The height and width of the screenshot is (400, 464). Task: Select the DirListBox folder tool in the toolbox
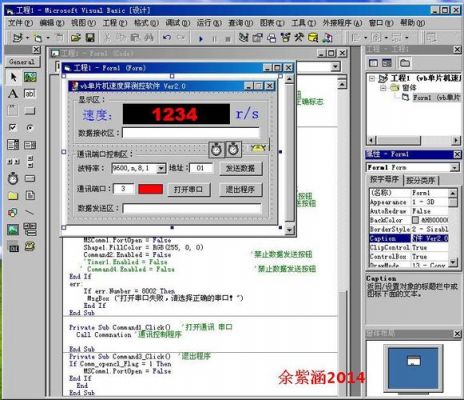13,196
